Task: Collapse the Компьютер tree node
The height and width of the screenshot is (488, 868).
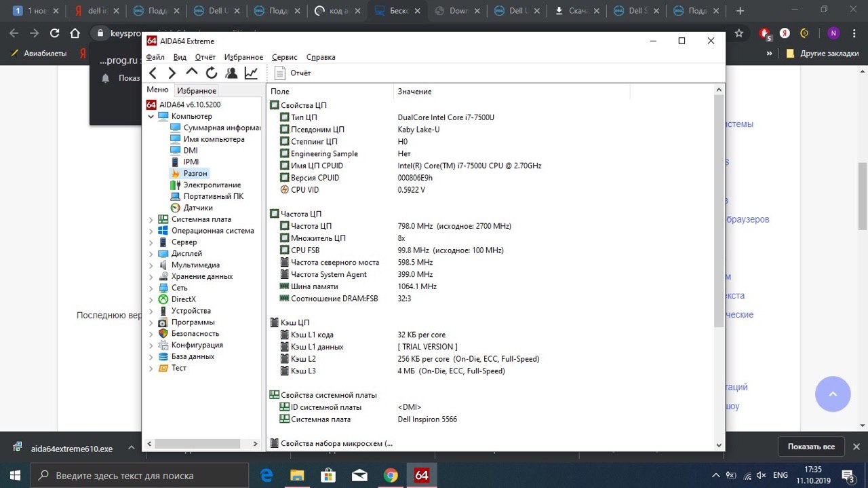Action: point(151,116)
